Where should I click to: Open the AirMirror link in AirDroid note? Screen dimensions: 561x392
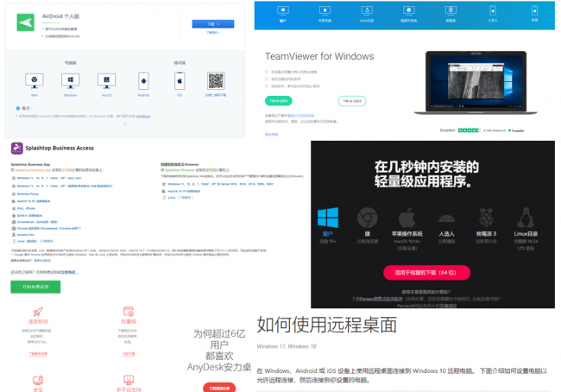(143, 117)
